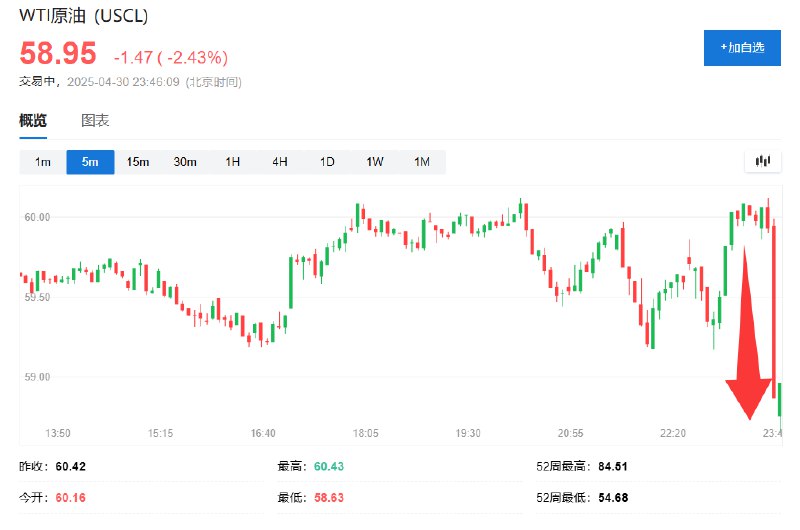Click the 18:05 time axis label
800x530 pixels.
[x=365, y=433]
